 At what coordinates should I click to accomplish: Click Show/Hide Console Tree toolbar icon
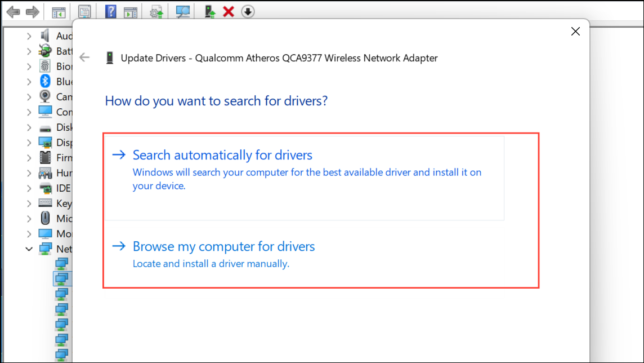(x=58, y=11)
